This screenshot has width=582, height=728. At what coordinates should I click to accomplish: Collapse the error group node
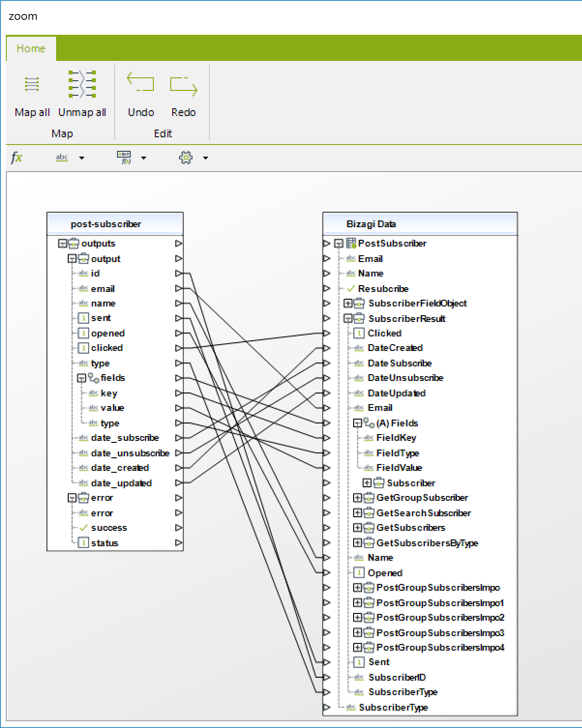coord(72,498)
